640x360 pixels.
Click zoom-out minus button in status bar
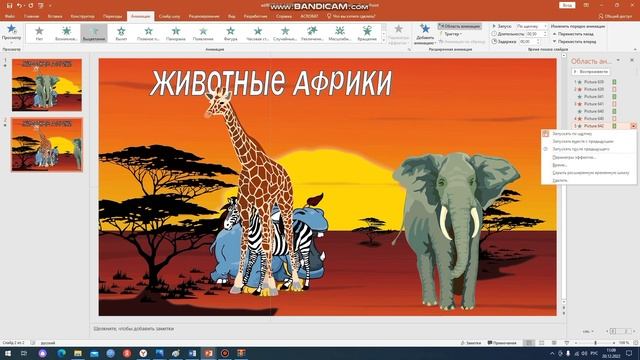click(x=576, y=343)
